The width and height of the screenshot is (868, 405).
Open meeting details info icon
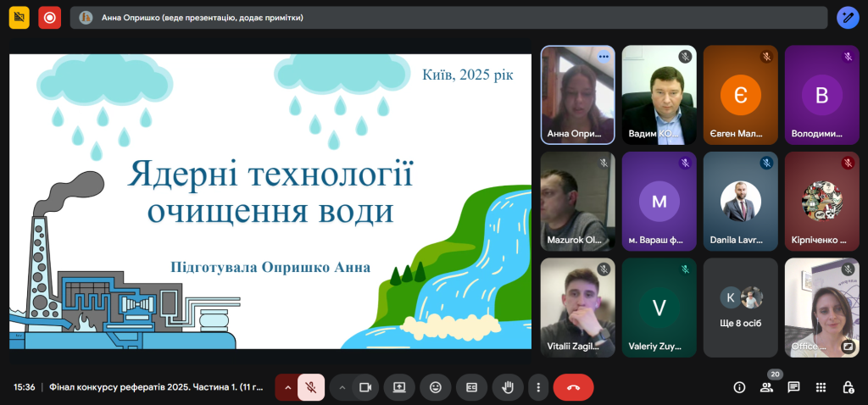click(739, 387)
